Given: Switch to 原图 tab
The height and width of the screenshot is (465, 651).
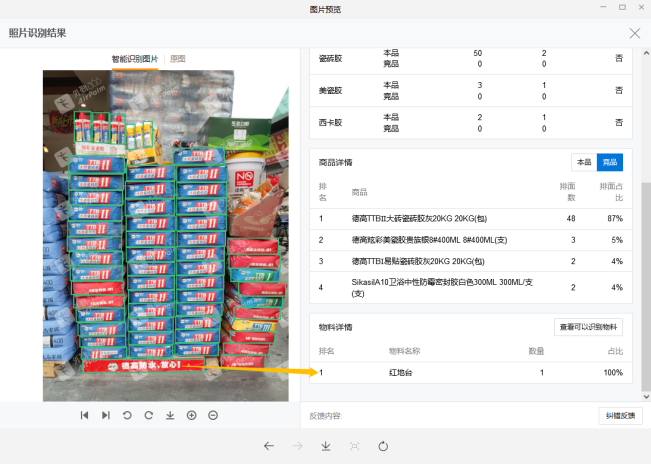Looking at the screenshot, I should pyautogui.click(x=178, y=59).
